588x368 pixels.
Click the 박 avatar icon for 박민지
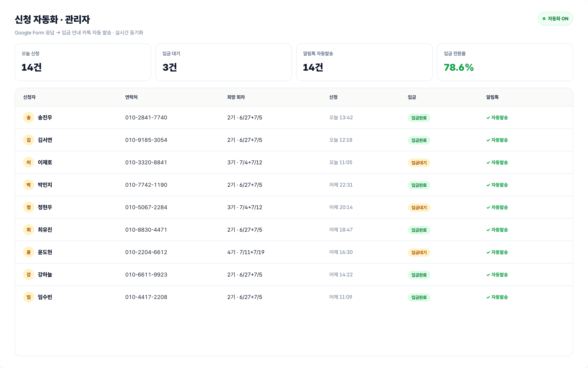[29, 185]
